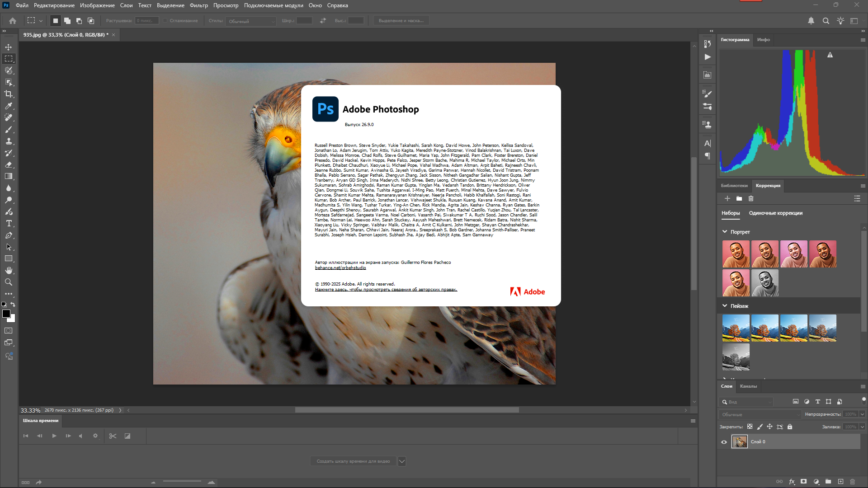Click Создать шкалу времени для видео button
Viewport: 868px width, 488px height.
(353, 461)
